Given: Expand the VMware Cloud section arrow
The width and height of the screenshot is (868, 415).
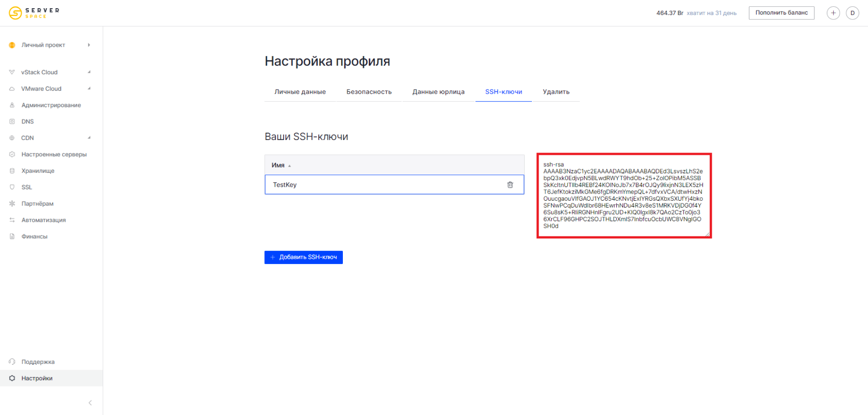Looking at the screenshot, I should [x=89, y=88].
